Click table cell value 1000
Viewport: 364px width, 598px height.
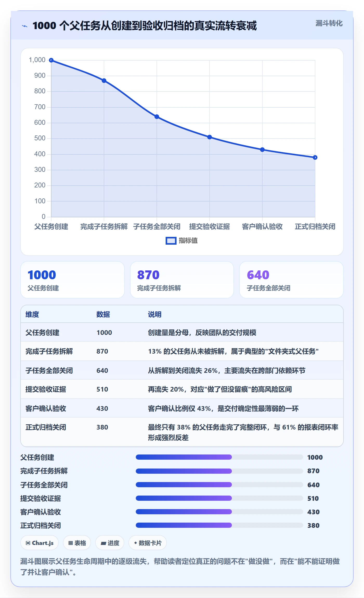[104, 333]
